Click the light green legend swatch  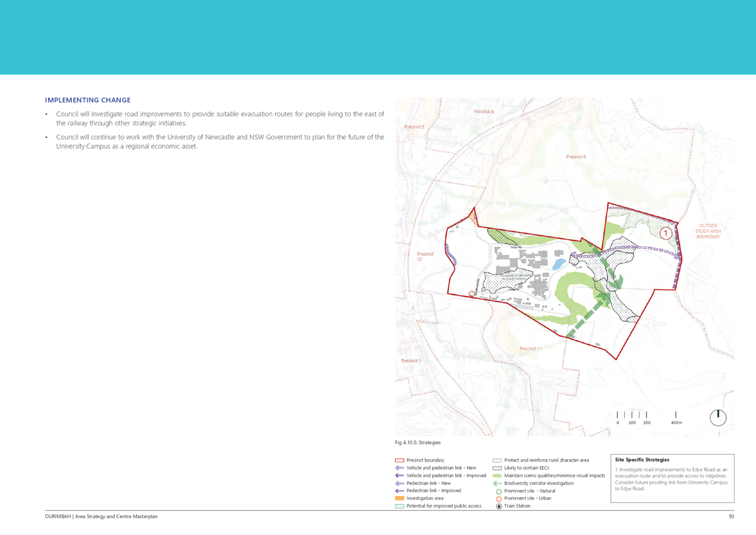[x=497, y=476]
